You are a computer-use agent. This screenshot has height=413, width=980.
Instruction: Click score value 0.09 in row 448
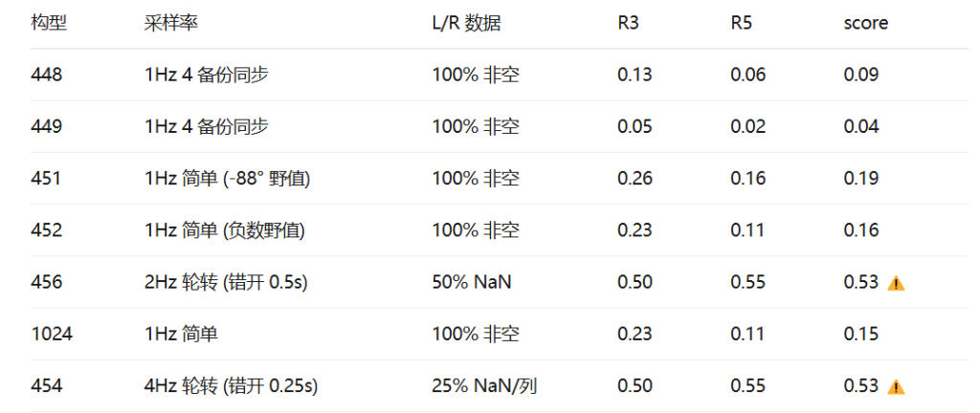coord(860,75)
